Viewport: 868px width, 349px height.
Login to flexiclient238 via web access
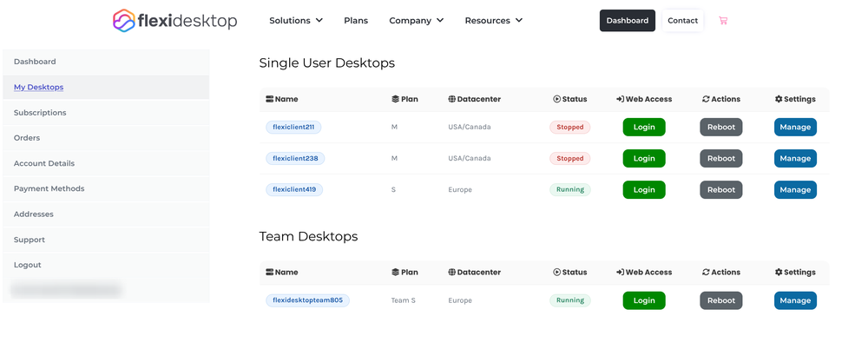tap(644, 158)
